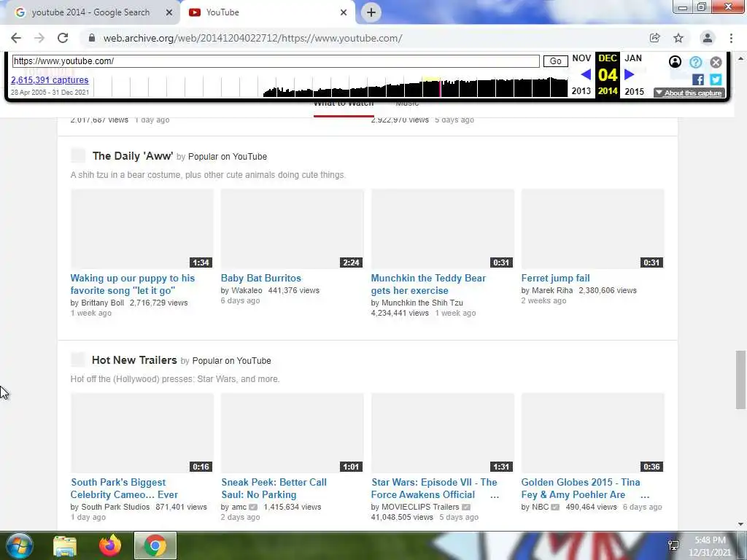Select the YouTube browser tab
Screen dimensions: 747x560
(x=267, y=12)
